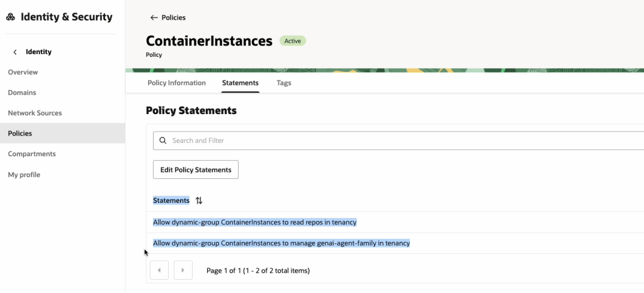Open Compartments in the sidebar

pyautogui.click(x=31, y=154)
